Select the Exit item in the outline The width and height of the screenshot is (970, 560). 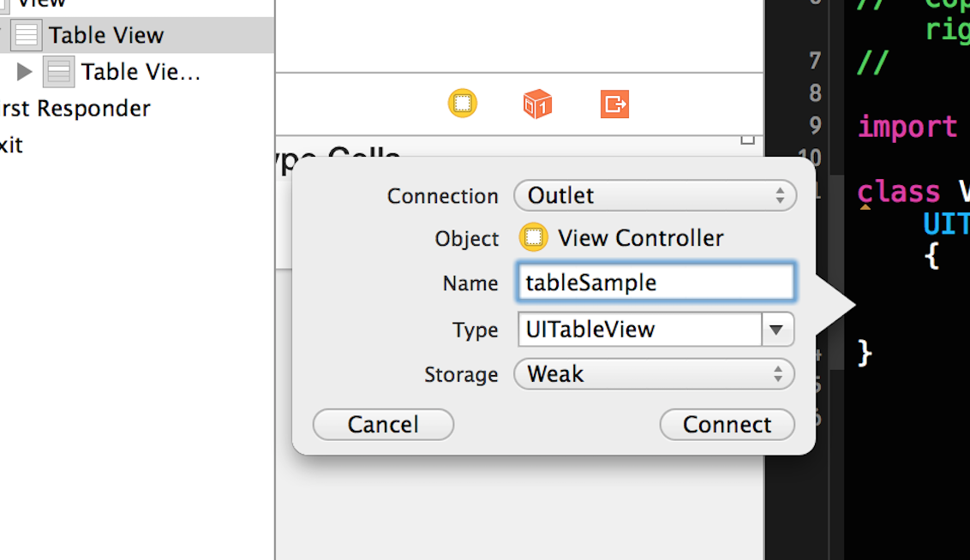(x=12, y=145)
